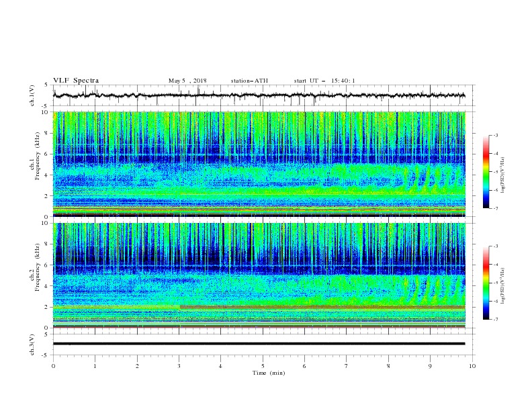Click the "ch.3(V)" axis label
Screen dimensions: 532x411
[x=32, y=345]
